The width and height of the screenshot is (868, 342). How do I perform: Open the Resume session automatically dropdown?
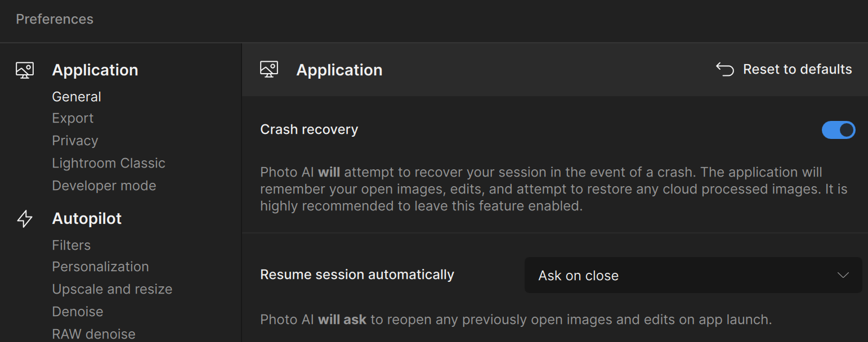click(693, 275)
